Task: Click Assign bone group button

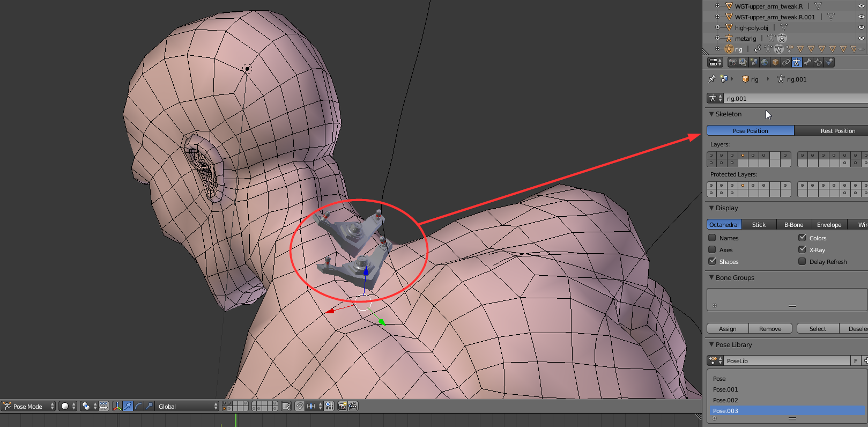Action: coord(728,329)
